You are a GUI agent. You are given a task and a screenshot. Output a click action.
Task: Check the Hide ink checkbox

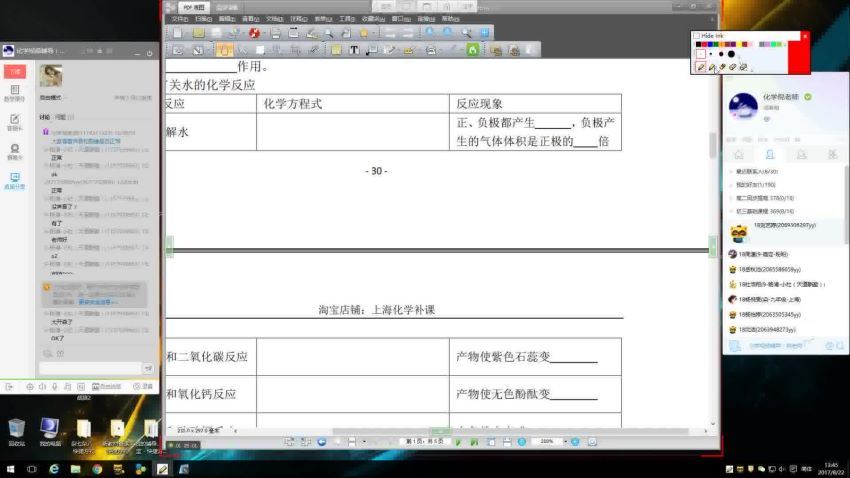pos(697,36)
